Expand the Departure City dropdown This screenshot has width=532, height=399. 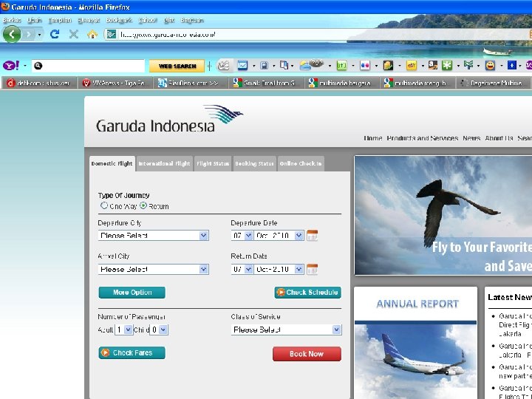click(154, 236)
